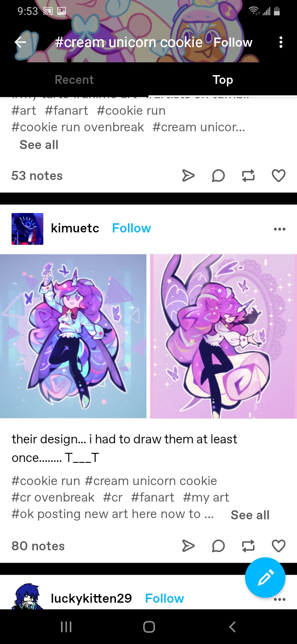297x644 pixels.
Task: Share the 53 notes post
Action: (x=188, y=176)
